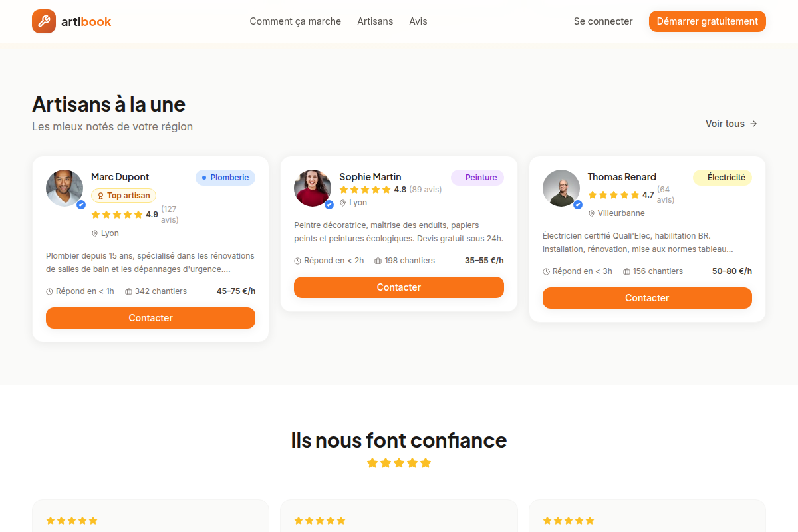Select the Électricité category tag
This screenshot has height=532, width=798.
723,178
